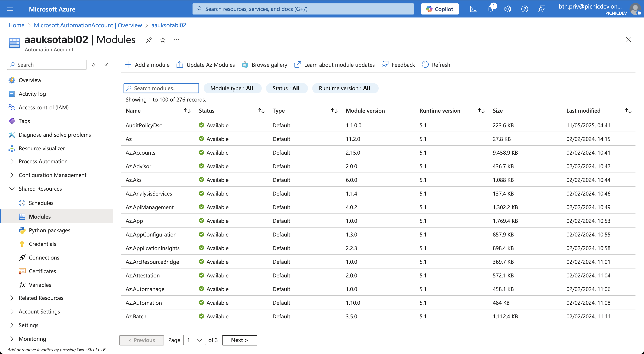
Task: Sort the table by Last modified
Action: tap(628, 111)
